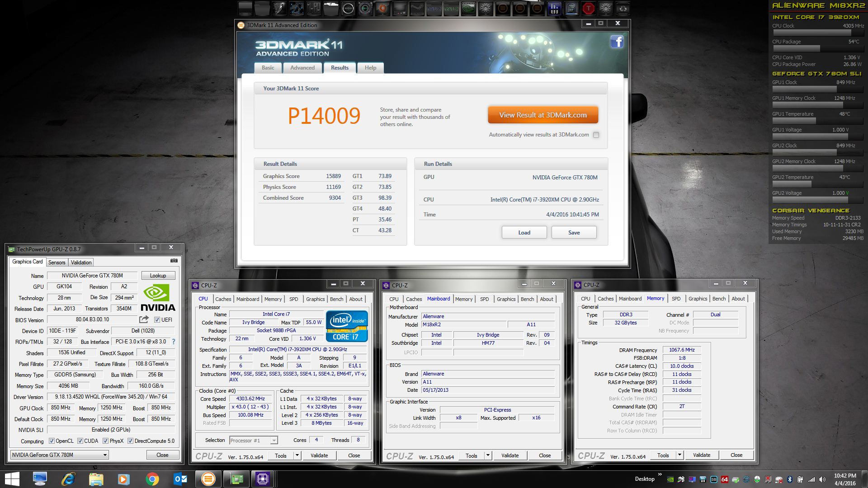Open the Caches tab in the first CPU-Z window
The width and height of the screenshot is (868, 488).
pyautogui.click(x=223, y=299)
